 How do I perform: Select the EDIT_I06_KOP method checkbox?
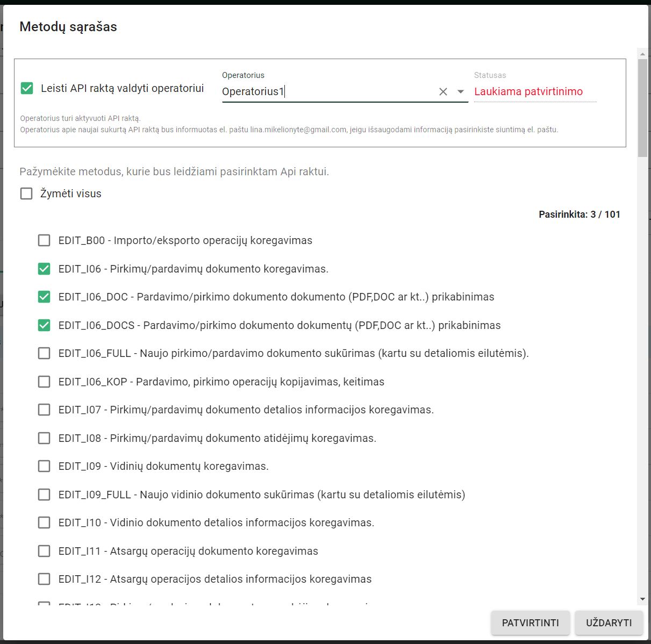(44, 382)
